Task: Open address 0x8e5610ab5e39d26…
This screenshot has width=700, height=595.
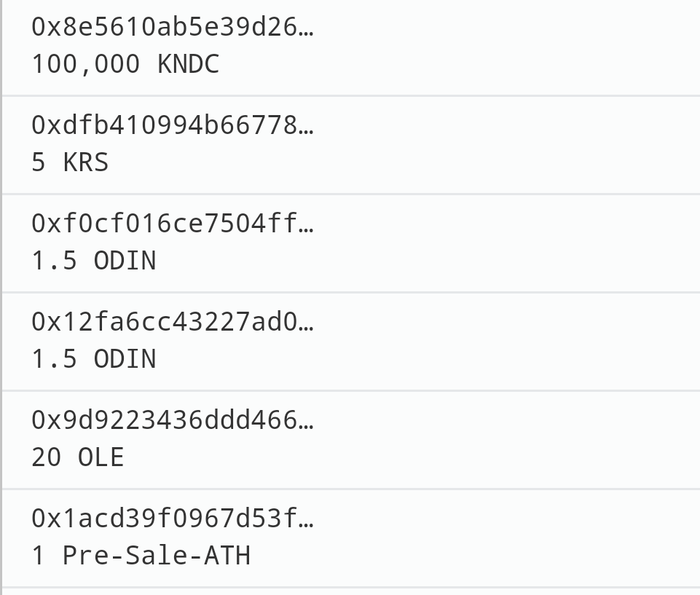Action: point(173,27)
